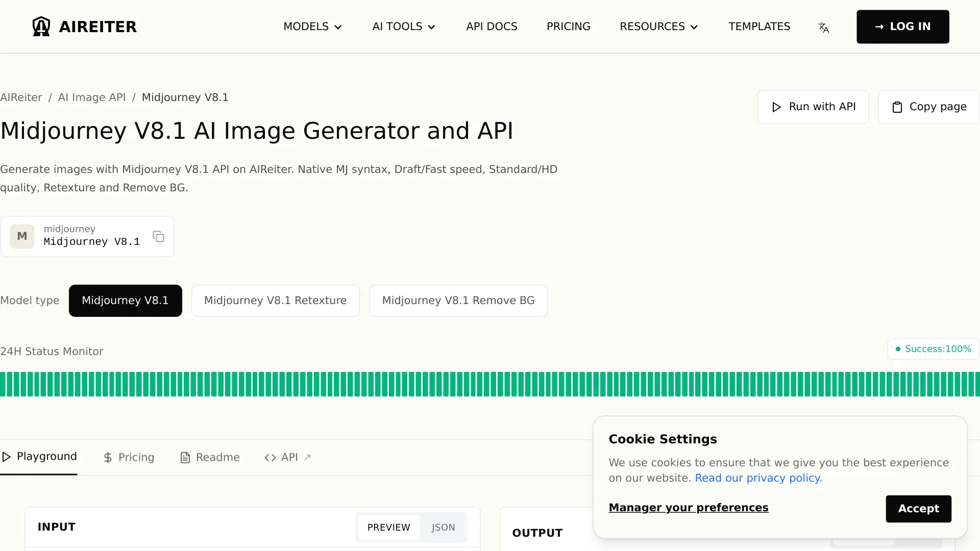Accept the cookie settings

[918, 509]
